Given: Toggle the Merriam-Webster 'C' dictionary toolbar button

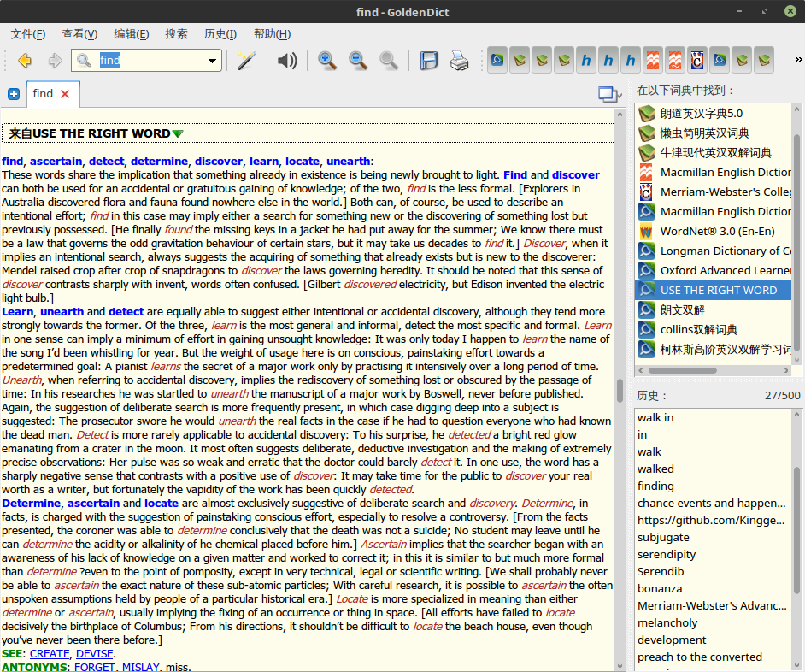Looking at the screenshot, I should [696, 61].
